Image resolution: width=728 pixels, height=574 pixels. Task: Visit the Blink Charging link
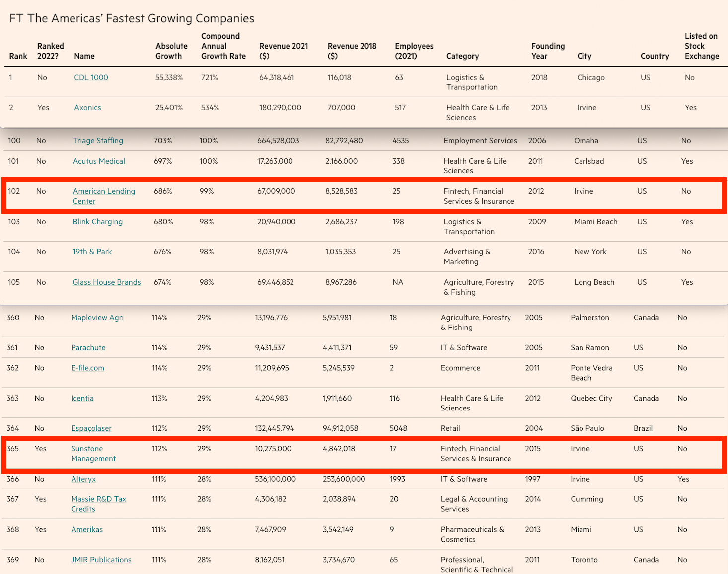(x=98, y=222)
